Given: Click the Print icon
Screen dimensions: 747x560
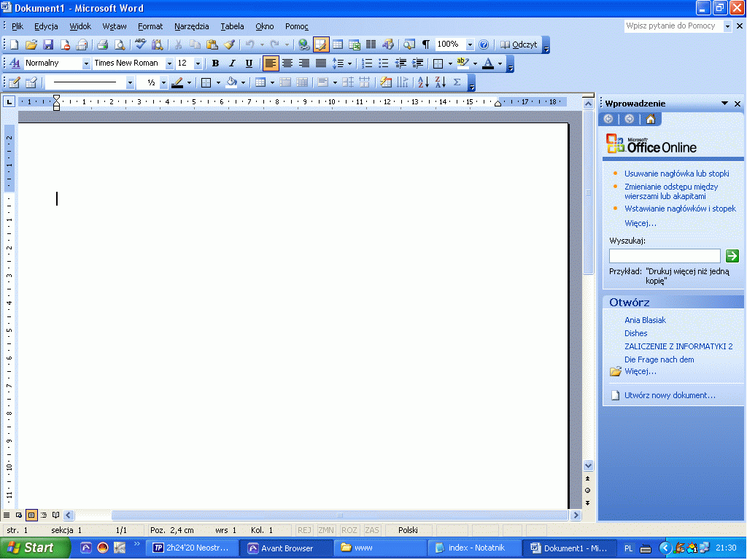Looking at the screenshot, I should coord(102,44).
